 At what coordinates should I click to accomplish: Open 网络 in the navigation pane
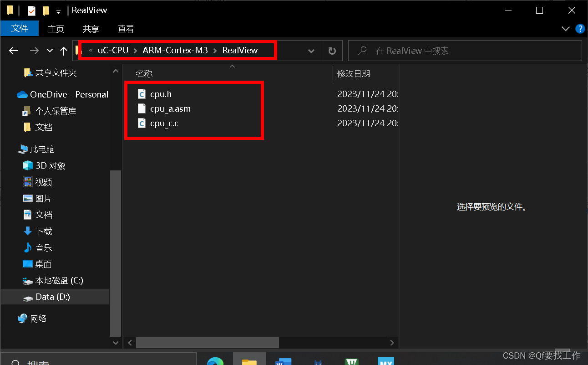[x=38, y=319]
